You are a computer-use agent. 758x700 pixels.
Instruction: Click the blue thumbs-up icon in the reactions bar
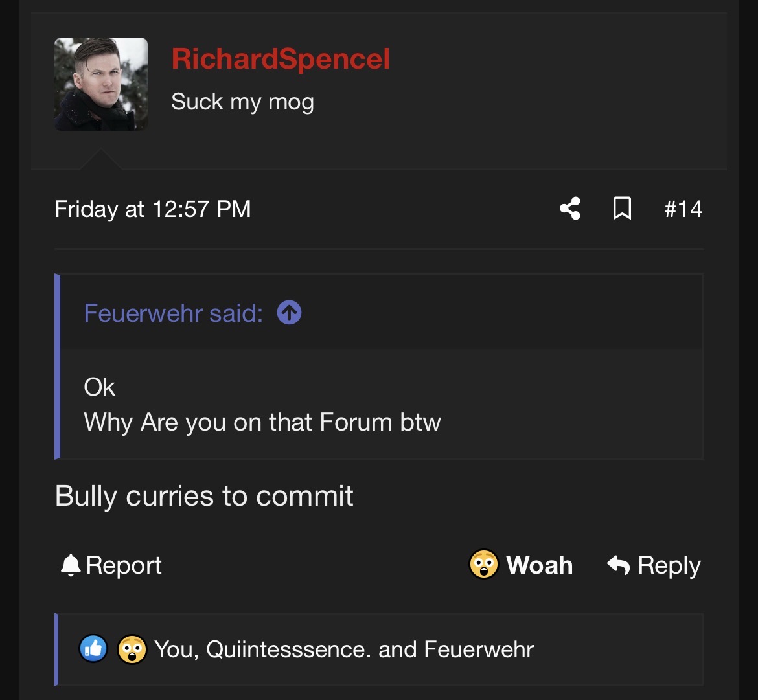point(93,649)
